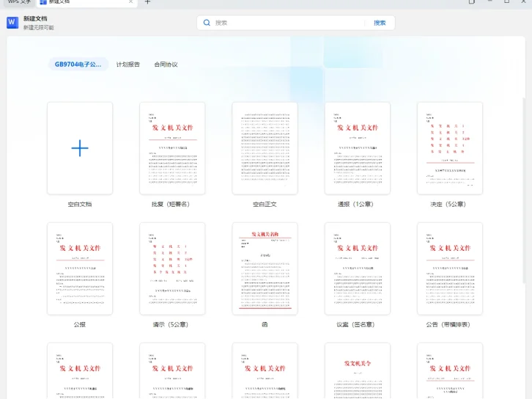532x399 pixels.
Task: Click the 公告（带横排表）label text
Action: [x=448, y=324]
